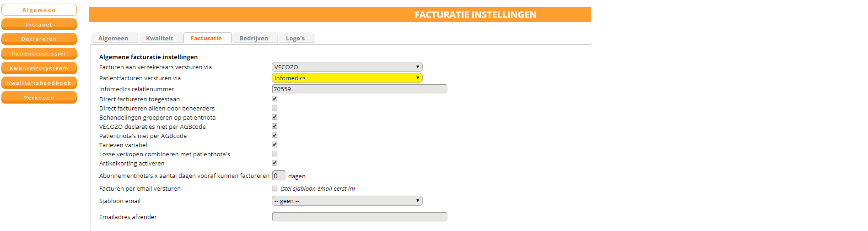Expand the VECOZO insurer invoicing dropdown
Image resolution: width=868 pixels, height=231 pixels.
347,67
